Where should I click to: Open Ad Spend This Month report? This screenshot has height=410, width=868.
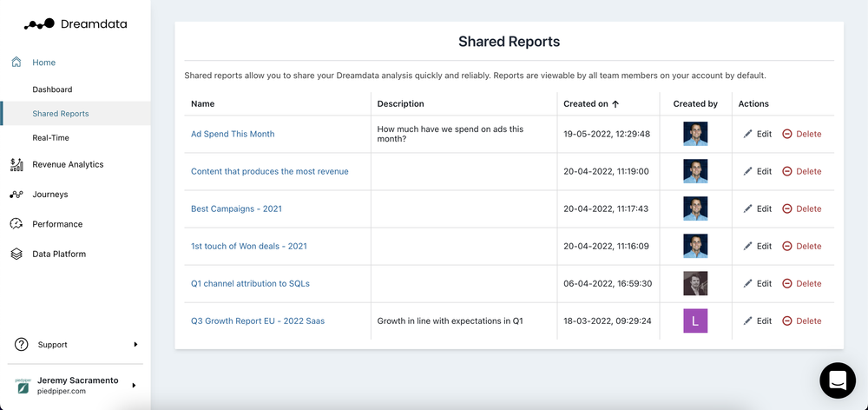[233, 134]
